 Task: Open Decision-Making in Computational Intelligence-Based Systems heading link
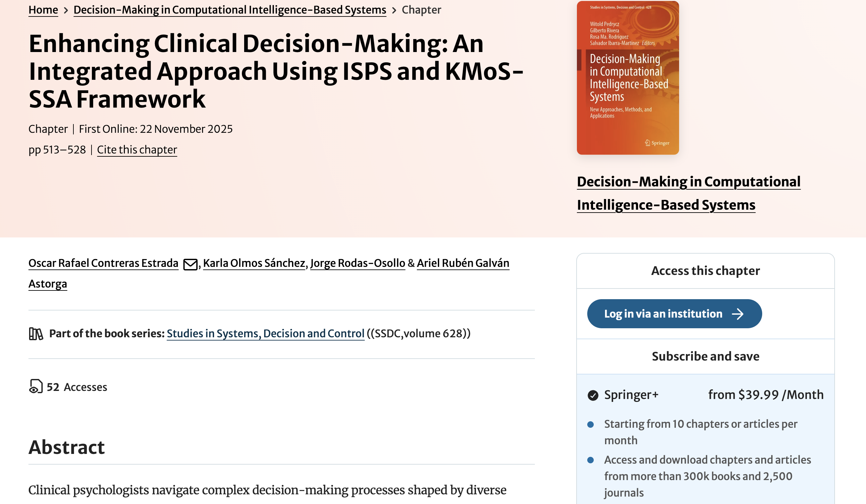pos(688,193)
